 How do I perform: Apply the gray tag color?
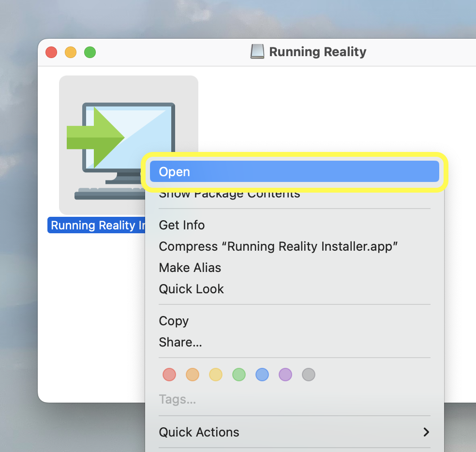click(x=309, y=375)
